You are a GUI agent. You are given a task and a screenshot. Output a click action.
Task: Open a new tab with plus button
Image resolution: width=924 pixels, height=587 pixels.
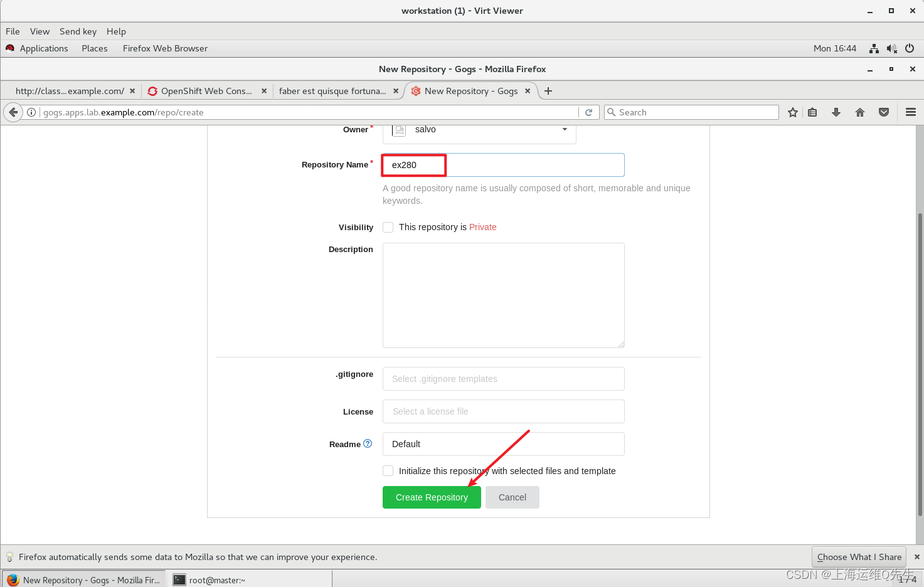548,91
